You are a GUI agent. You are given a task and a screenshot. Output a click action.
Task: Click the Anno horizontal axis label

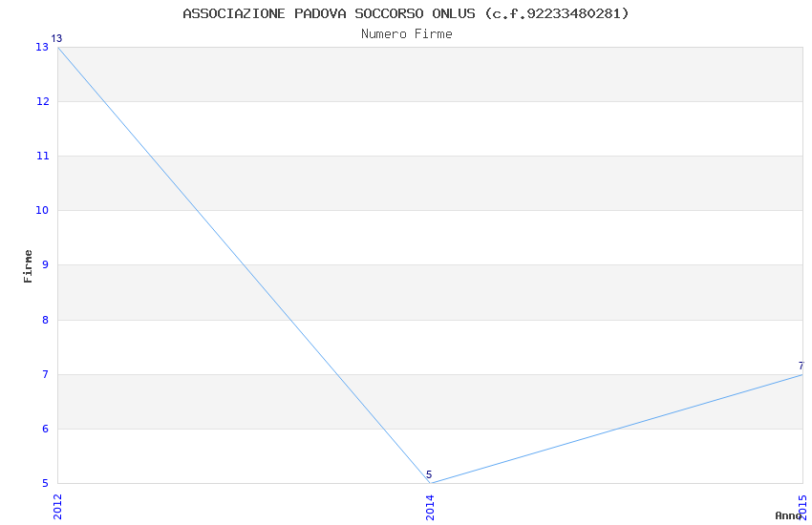[788, 515]
